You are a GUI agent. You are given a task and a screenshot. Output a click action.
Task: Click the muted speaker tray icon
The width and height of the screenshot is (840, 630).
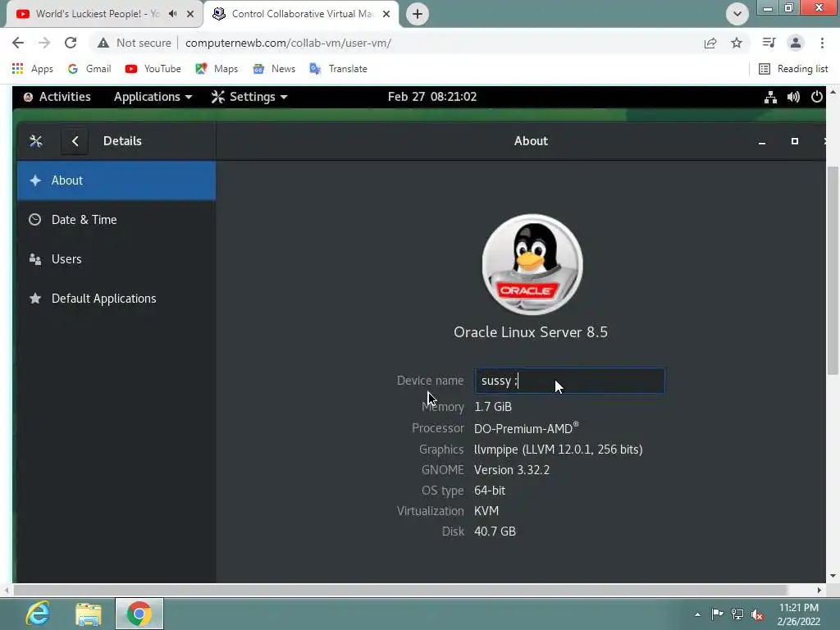[x=757, y=614]
